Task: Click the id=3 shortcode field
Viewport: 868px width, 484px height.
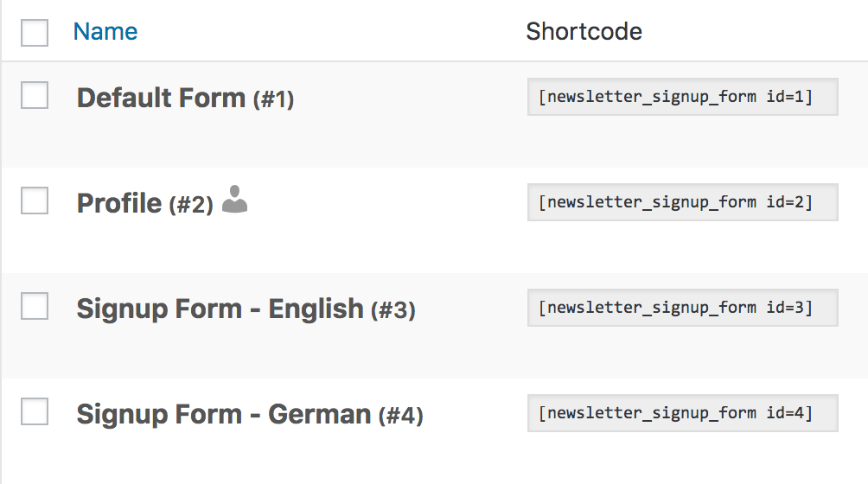Action: [x=682, y=308]
